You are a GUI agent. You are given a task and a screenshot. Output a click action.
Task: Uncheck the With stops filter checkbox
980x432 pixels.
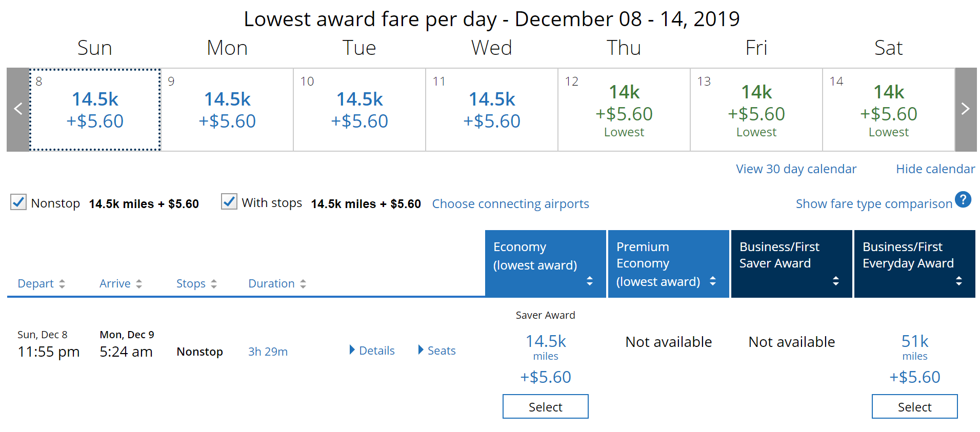click(229, 201)
